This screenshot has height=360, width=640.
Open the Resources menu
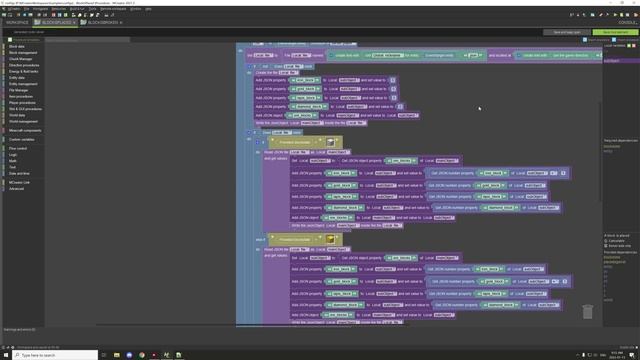(x=58, y=9)
